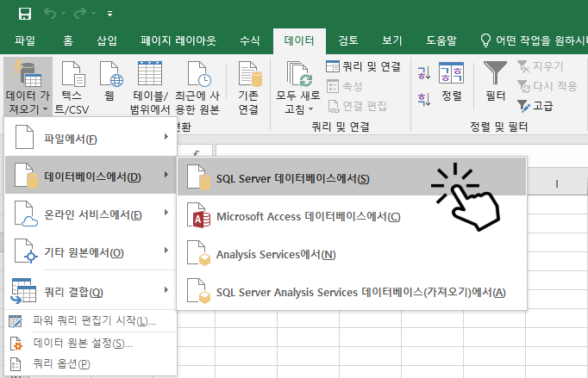Choose SQL Server 데이터베이스에서(S)
This screenshot has width=588, height=378.
pos(352,177)
